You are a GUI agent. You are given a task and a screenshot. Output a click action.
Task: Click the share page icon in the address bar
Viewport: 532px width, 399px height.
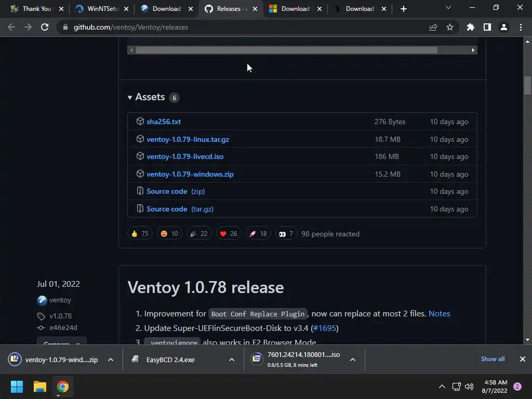pyautogui.click(x=433, y=27)
